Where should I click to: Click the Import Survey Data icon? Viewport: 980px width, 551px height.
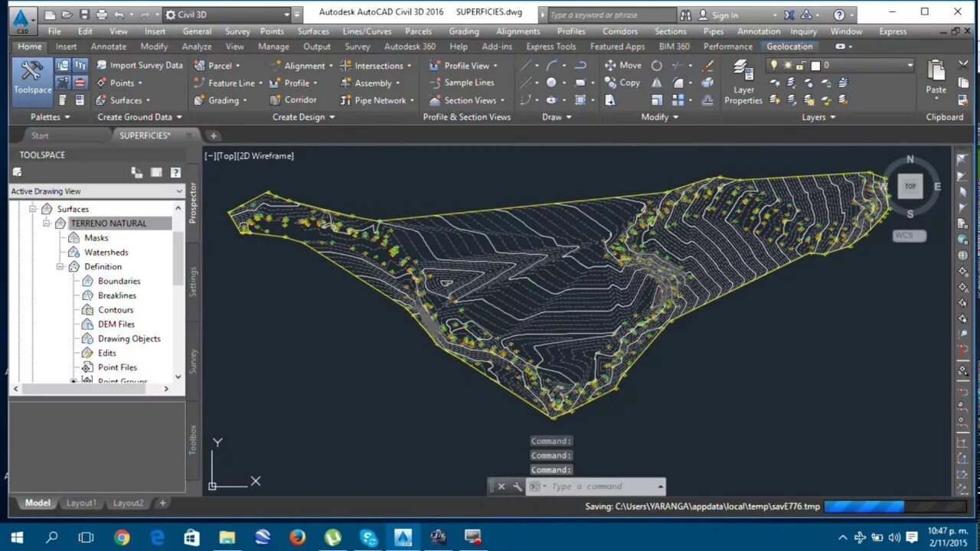[101, 65]
